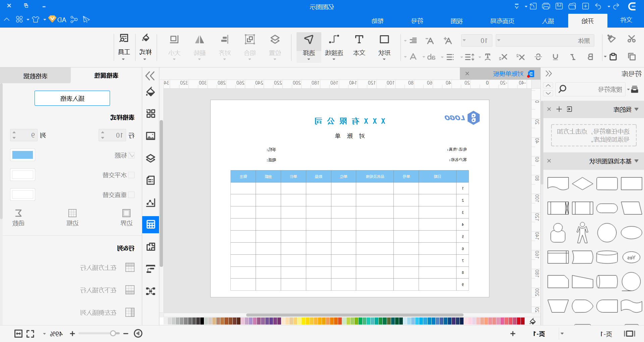644x342 pixels.
Task: Select the diamond decision shape thumbnail
Action: point(583,184)
